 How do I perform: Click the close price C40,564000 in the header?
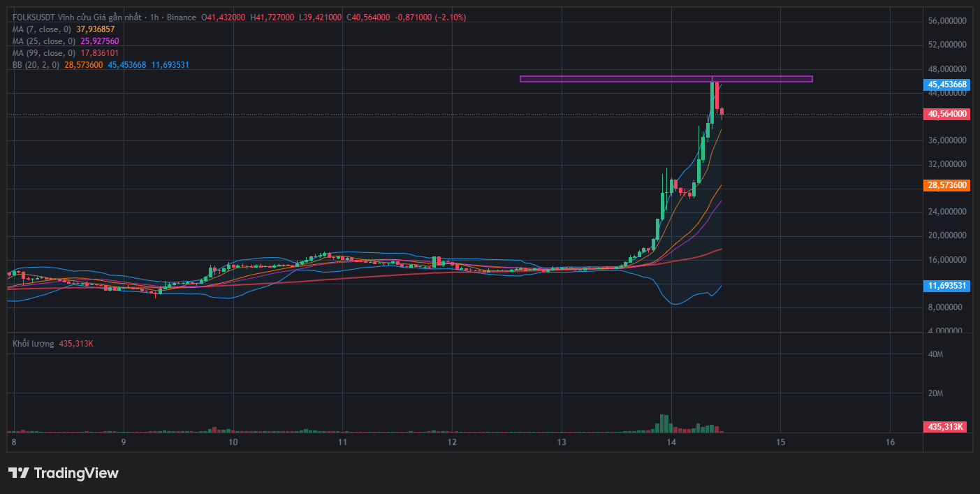pyautogui.click(x=368, y=17)
